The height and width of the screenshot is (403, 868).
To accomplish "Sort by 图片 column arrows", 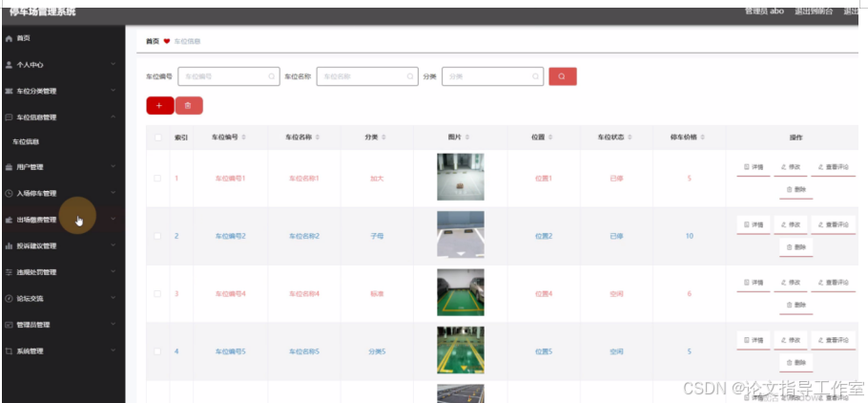I will click(467, 137).
